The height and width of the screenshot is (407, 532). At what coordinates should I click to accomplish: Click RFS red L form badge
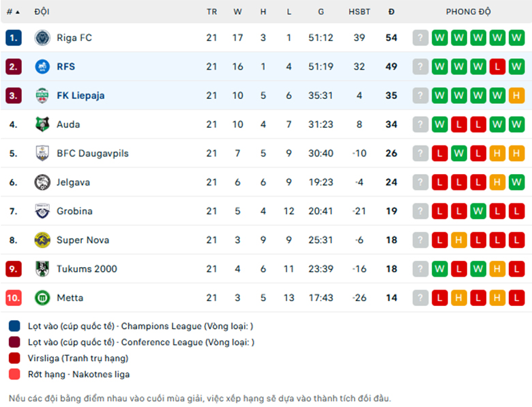pyautogui.click(x=497, y=67)
